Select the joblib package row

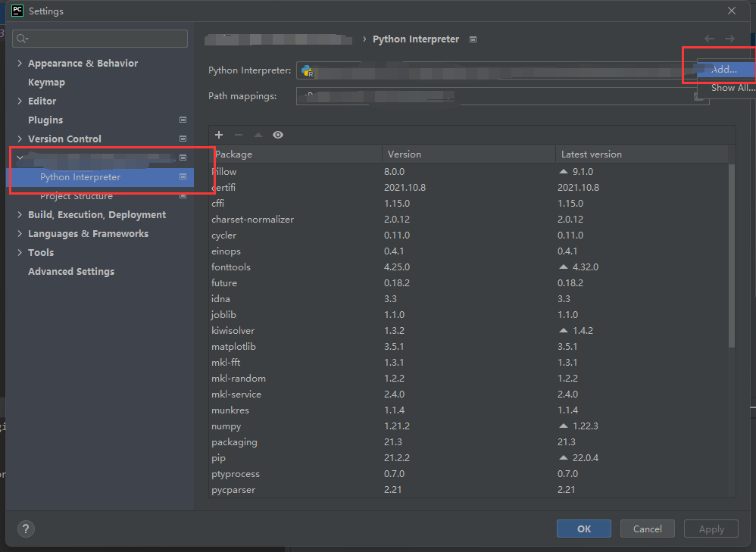469,315
